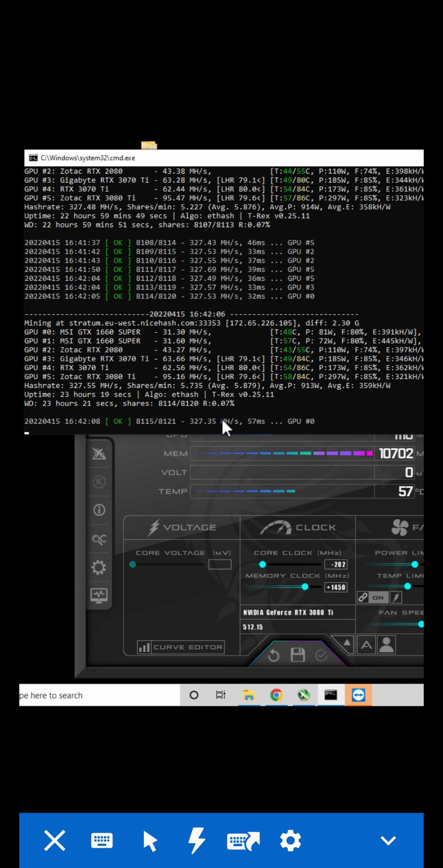Click the last log line 8115/8121
This screenshot has height=868, width=443.
point(169,421)
